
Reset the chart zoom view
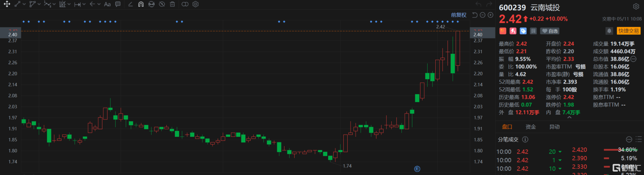point(475,15)
